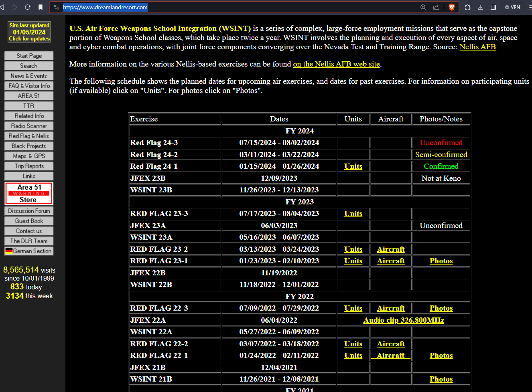Follow the Nellis AFB source link

pos(477,47)
